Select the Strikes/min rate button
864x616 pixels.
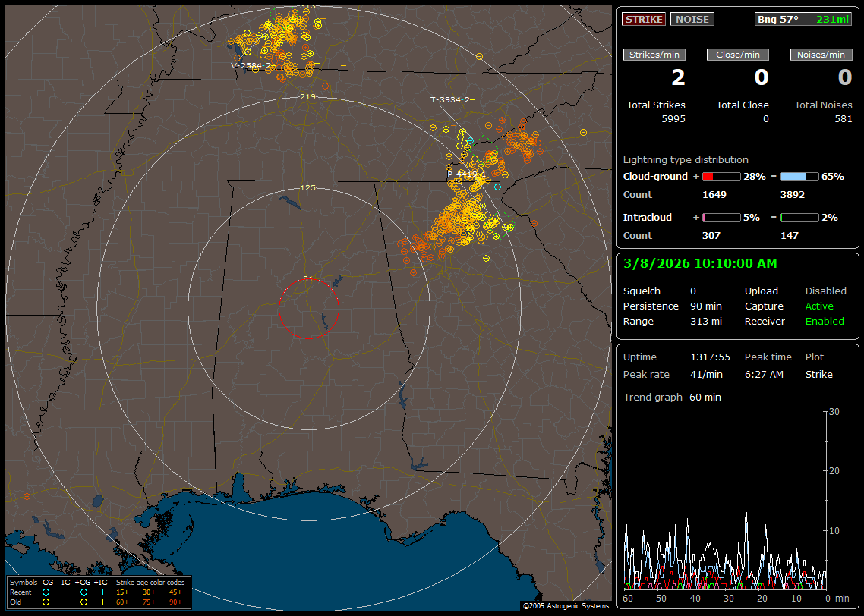point(654,55)
